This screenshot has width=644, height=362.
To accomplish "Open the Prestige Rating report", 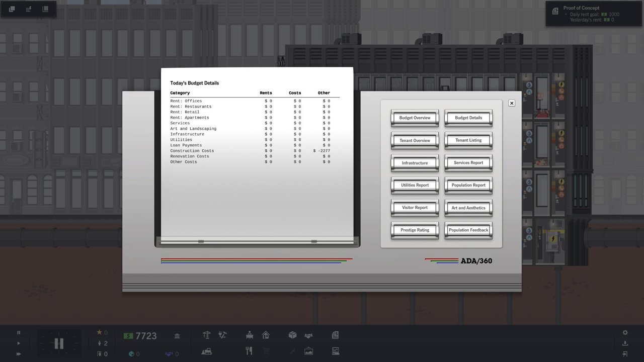I will click(x=415, y=230).
